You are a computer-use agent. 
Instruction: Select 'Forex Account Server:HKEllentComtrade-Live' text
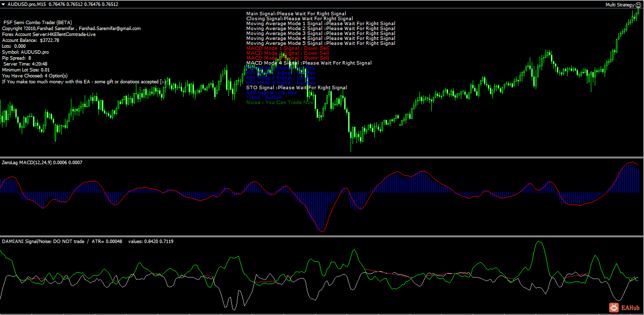point(49,35)
